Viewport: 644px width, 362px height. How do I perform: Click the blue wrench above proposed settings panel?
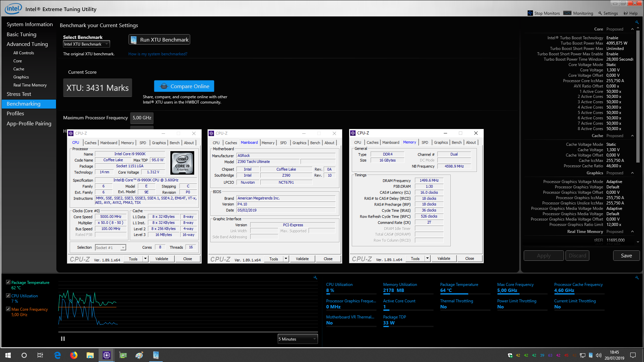point(637,22)
